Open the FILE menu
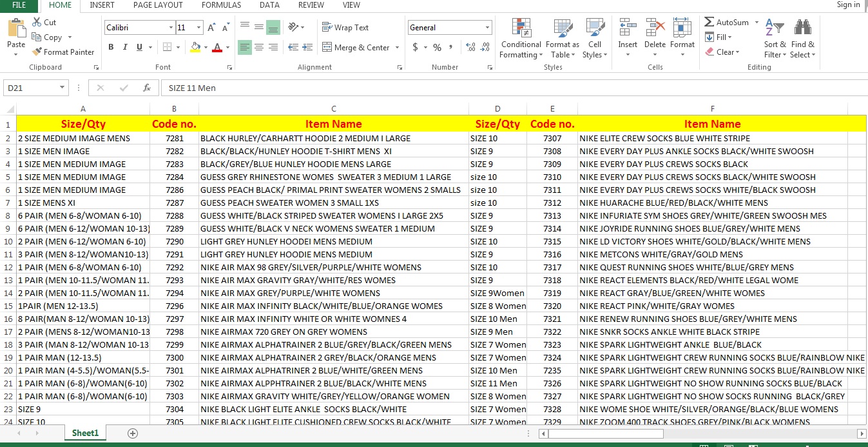Screen dimensions: 868x447 [18, 5]
